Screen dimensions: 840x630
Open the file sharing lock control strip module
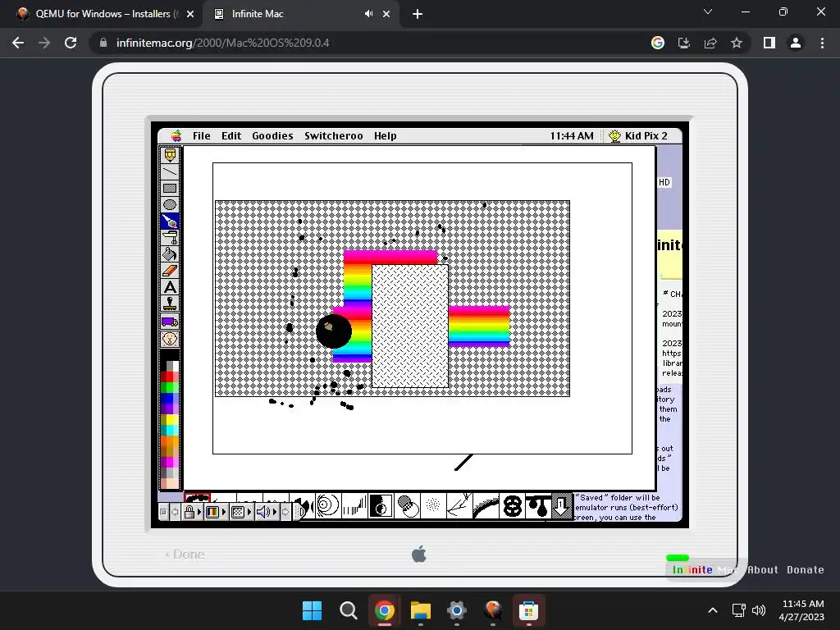point(191,512)
